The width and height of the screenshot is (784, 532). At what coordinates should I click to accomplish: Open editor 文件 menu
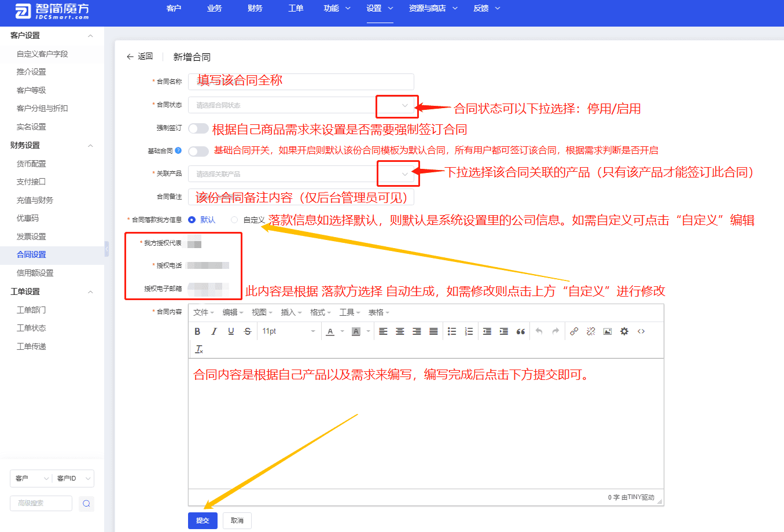[x=203, y=312]
